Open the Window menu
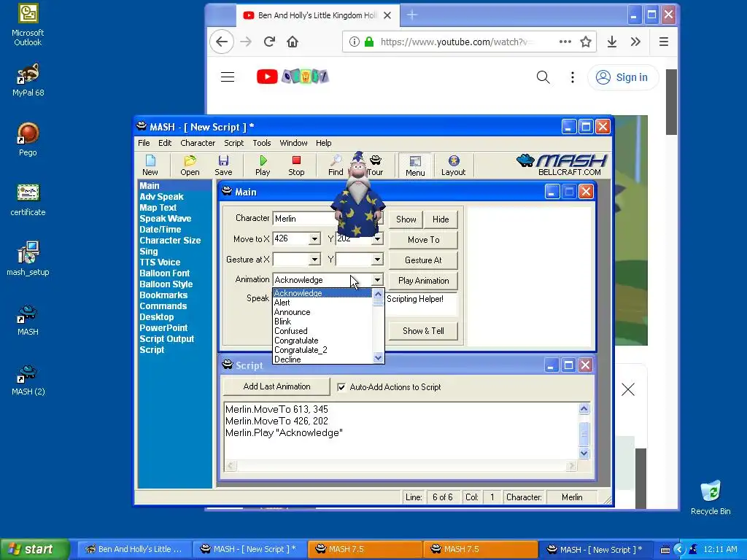This screenshot has height=560, width=747. [x=293, y=143]
